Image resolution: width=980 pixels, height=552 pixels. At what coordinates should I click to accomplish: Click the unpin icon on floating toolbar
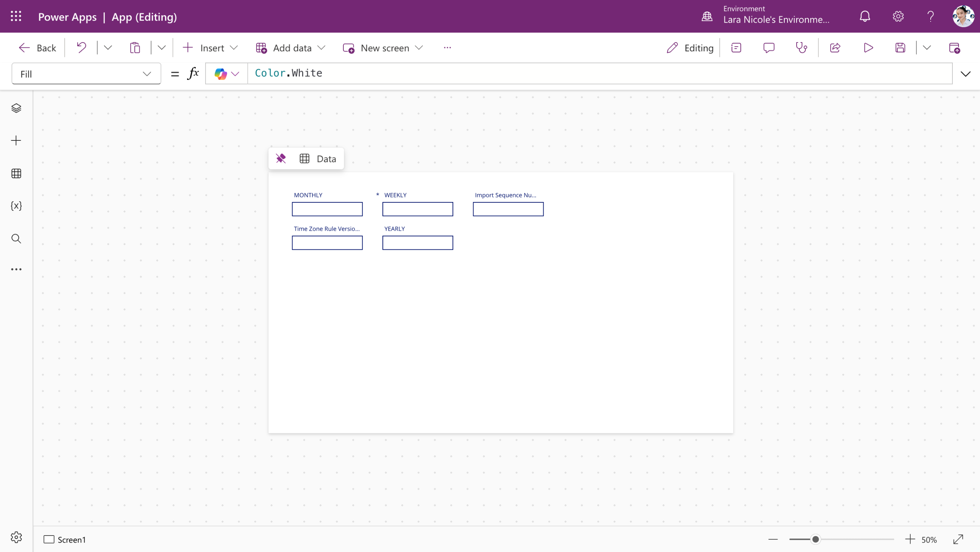(281, 158)
